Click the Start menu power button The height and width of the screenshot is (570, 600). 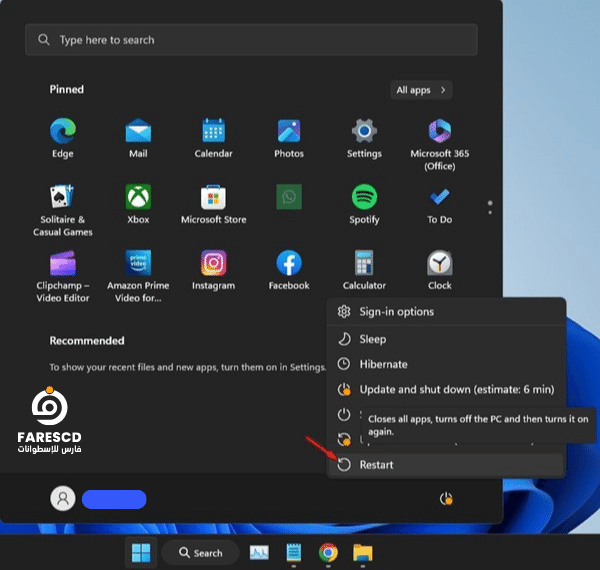(446, 499)
